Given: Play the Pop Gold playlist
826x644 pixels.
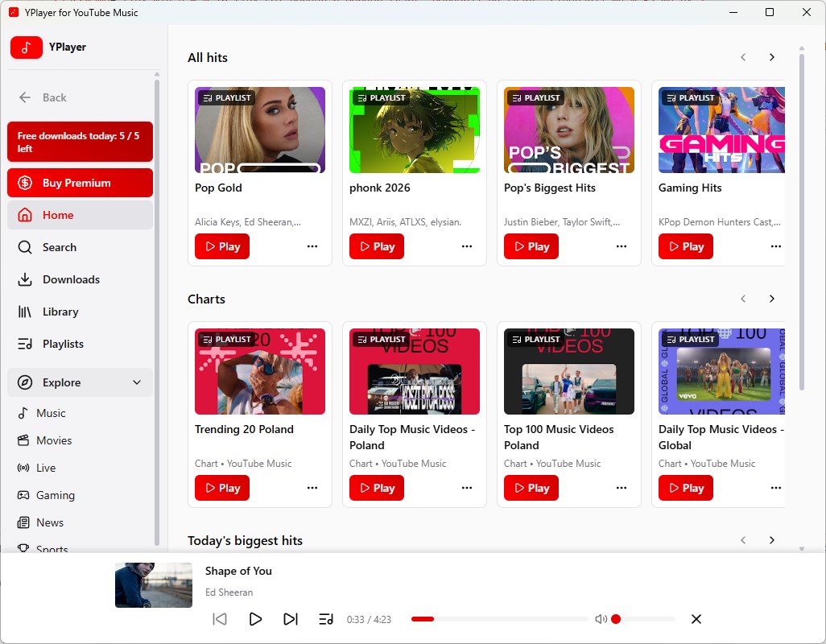Looking at the screenshot, I should (222, 246).
